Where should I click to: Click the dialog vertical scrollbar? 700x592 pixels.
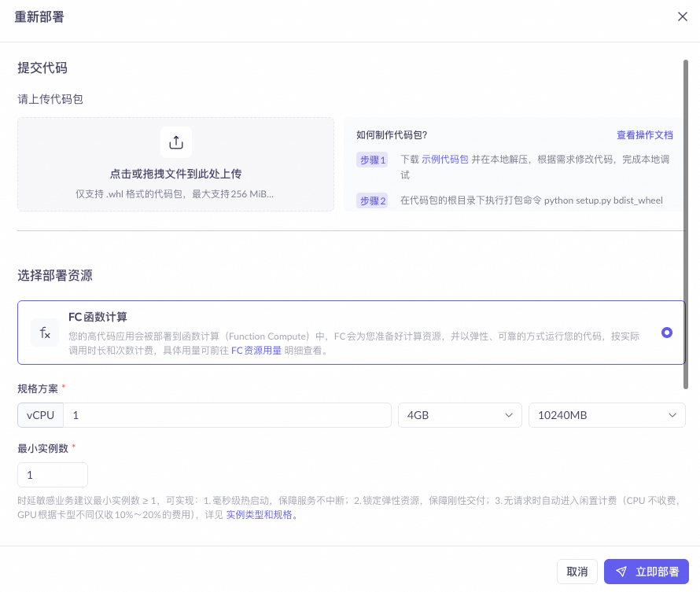(686, 224)
